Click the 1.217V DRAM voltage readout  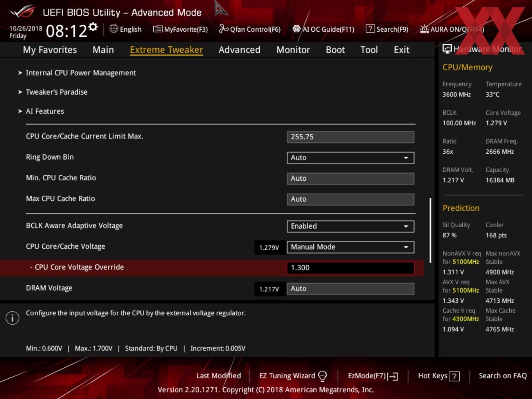[269, 289]
